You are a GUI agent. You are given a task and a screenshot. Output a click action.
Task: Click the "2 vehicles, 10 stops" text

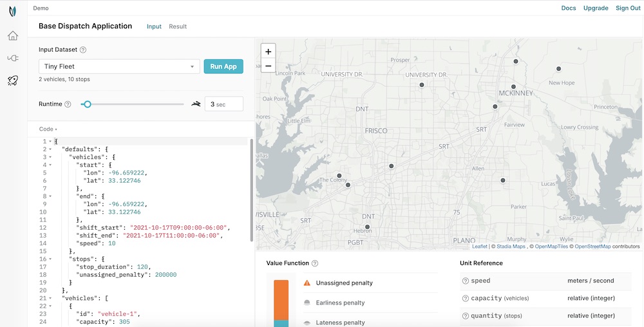point(64,79)
